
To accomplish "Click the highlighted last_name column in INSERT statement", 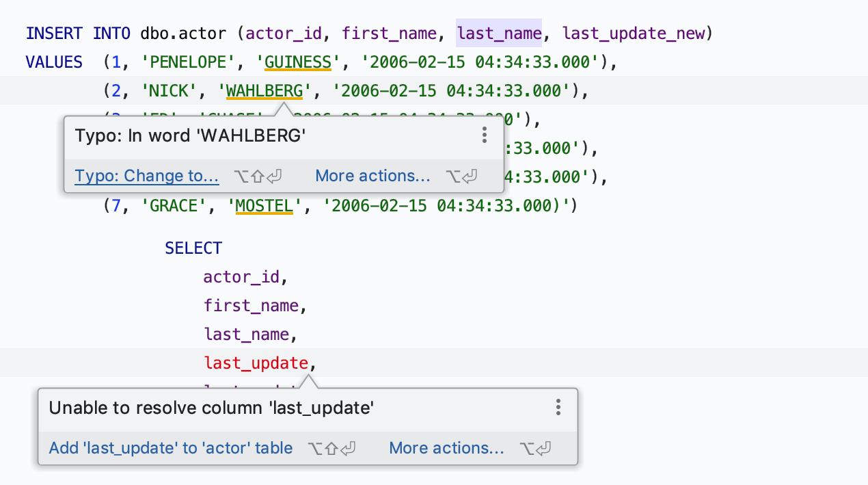I will (499, 33).
